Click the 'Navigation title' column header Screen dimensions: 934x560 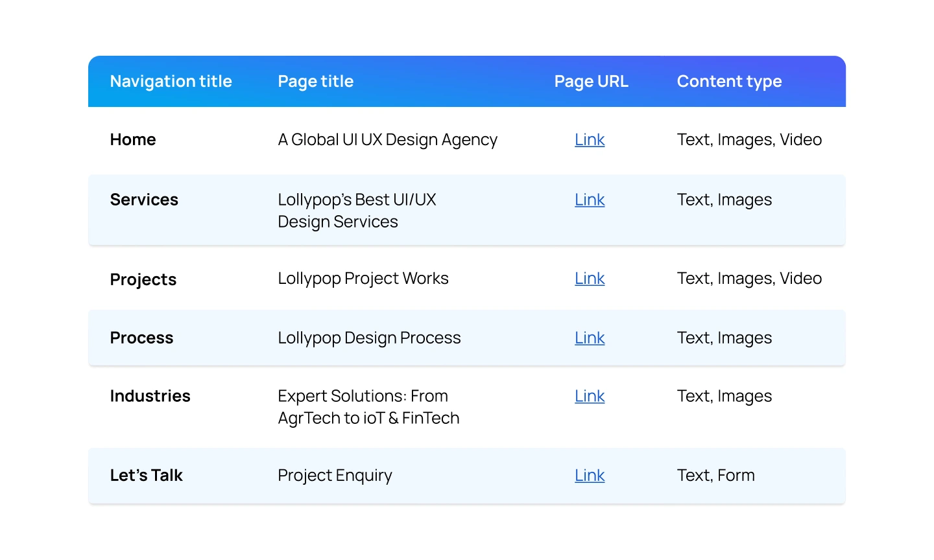point(171,82)
